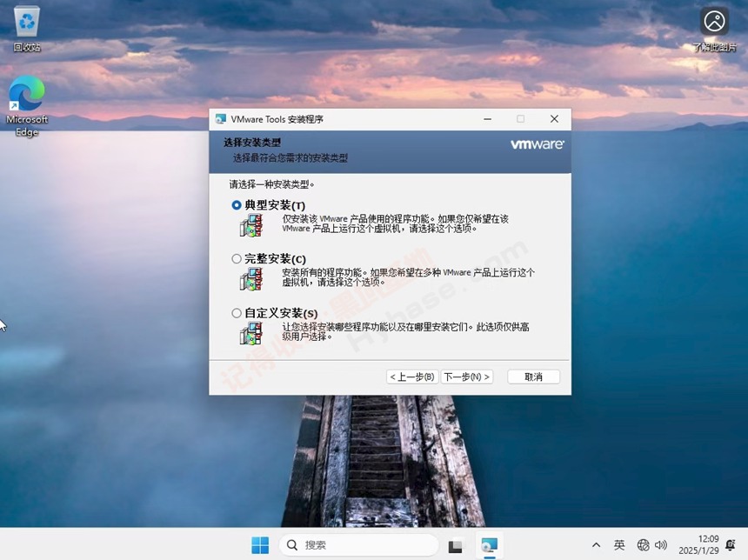This screenshot has height=560, width=748.
Task: Expand the hidden system tray icons
Action: pyautogui.click(x=596, y=545)
